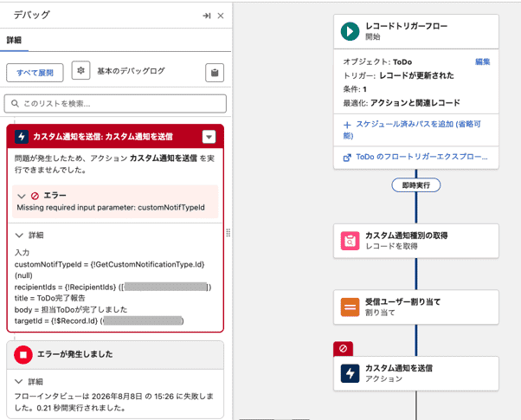Image resolution: width=521 pixels, height=420 pixels.
Task: Collapse the エラー section chevron
Action: 22,196
